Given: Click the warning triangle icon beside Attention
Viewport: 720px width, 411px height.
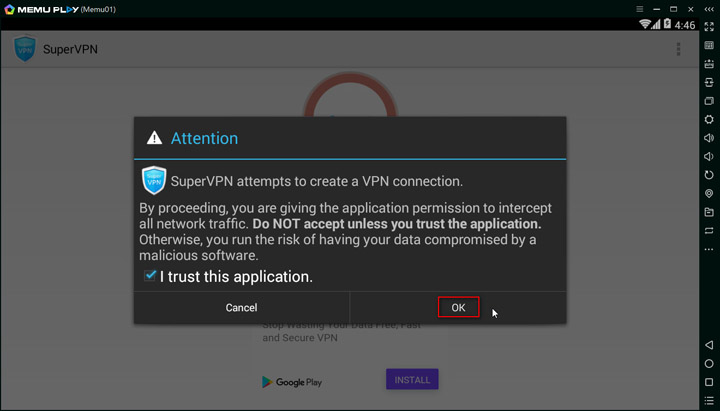Looking at the screenshot, I should click(x=154, y=138).
